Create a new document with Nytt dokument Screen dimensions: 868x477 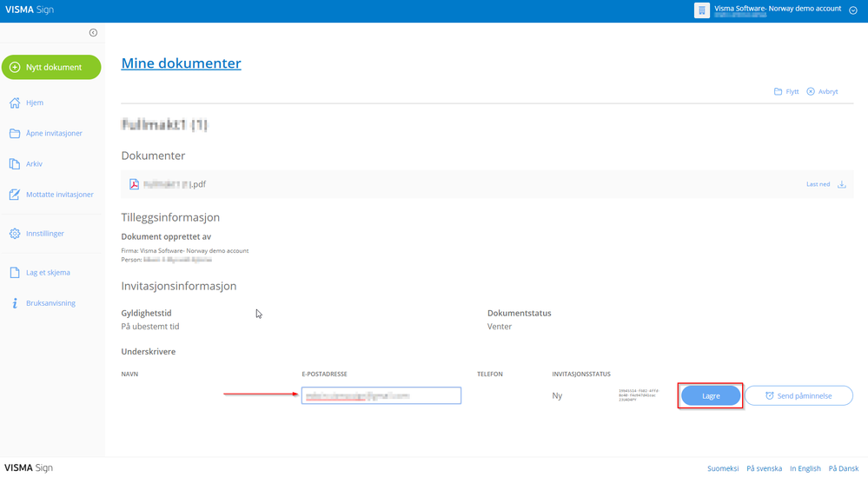[51, 67]
